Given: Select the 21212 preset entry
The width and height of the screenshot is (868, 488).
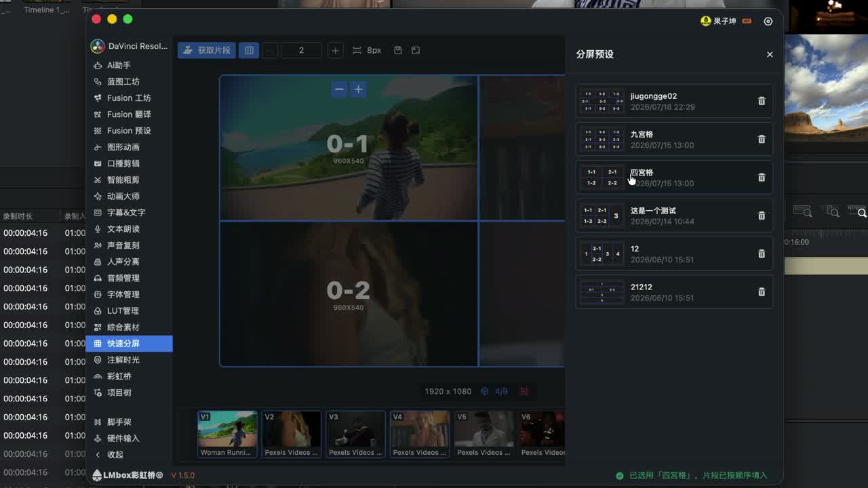Looking at the screenshot, I should pyautogui.click(x=674, y=291).
